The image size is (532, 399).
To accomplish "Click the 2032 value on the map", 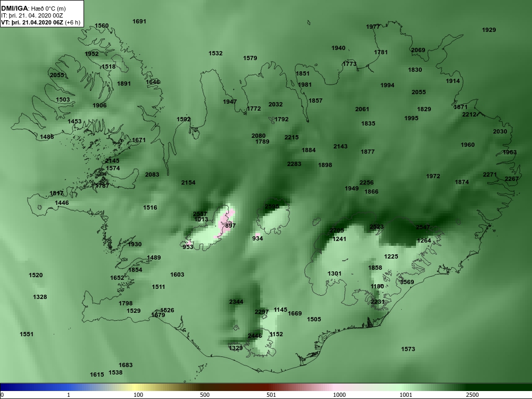I will click(276, 104).
